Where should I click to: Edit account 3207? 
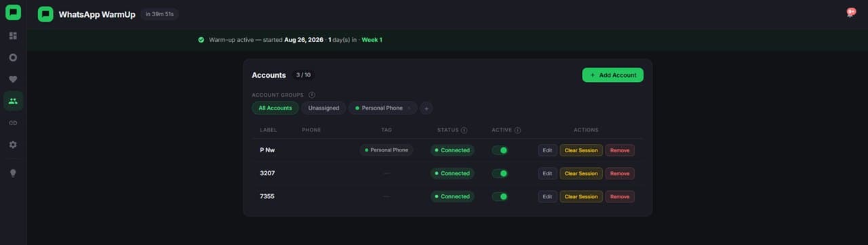click(547, 173)
